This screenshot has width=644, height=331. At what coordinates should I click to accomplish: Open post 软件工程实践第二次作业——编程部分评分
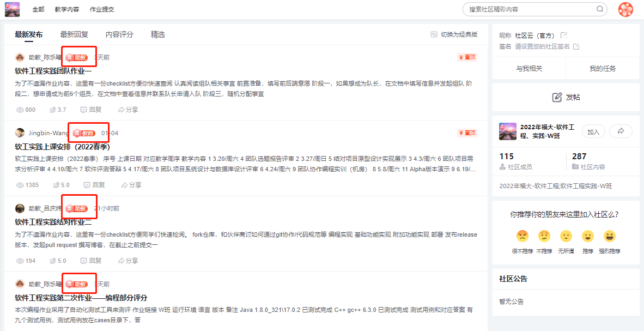pos(81,298)
